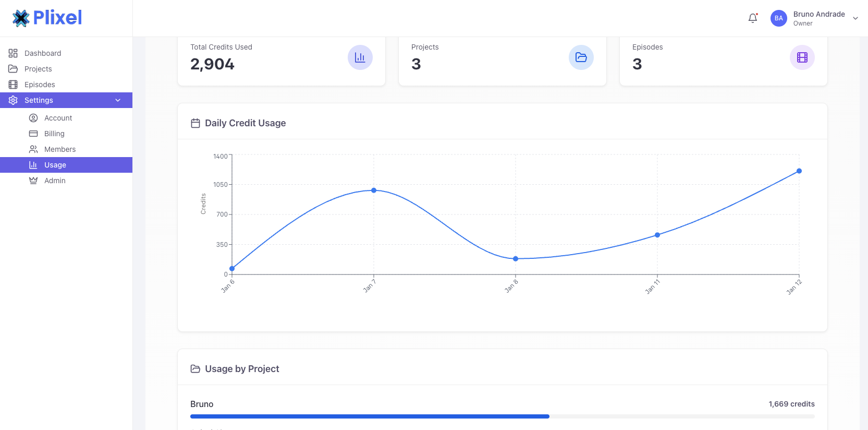Go to Projects in the sidebar
This screenshot has height=430, width=868.
point(38,69)
